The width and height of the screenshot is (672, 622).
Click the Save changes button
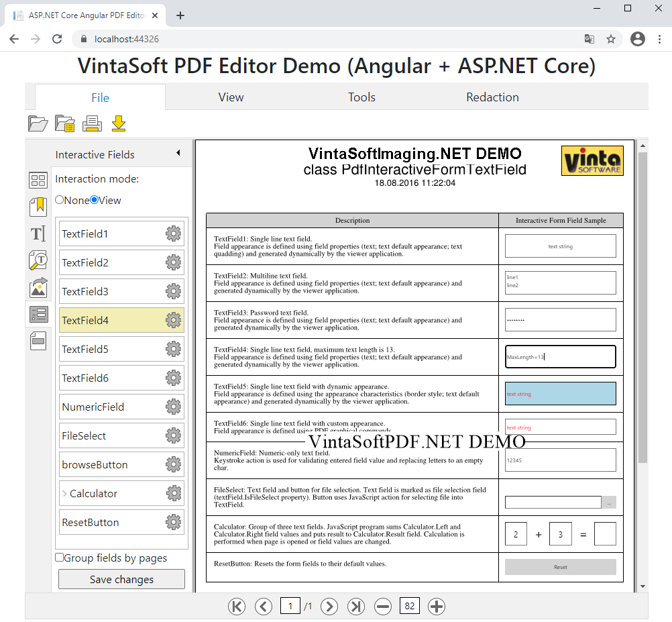121,578
